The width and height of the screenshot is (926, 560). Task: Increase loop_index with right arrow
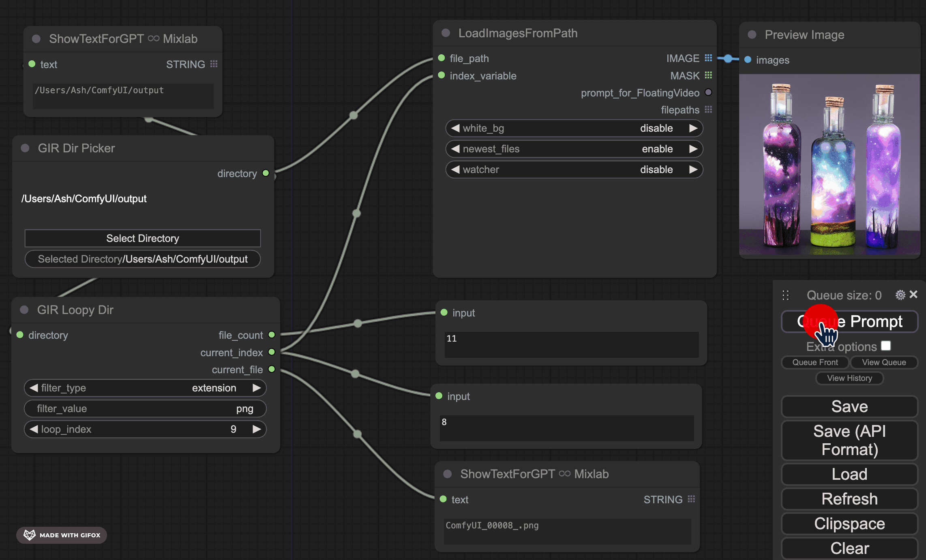click(x=257, y=430)
